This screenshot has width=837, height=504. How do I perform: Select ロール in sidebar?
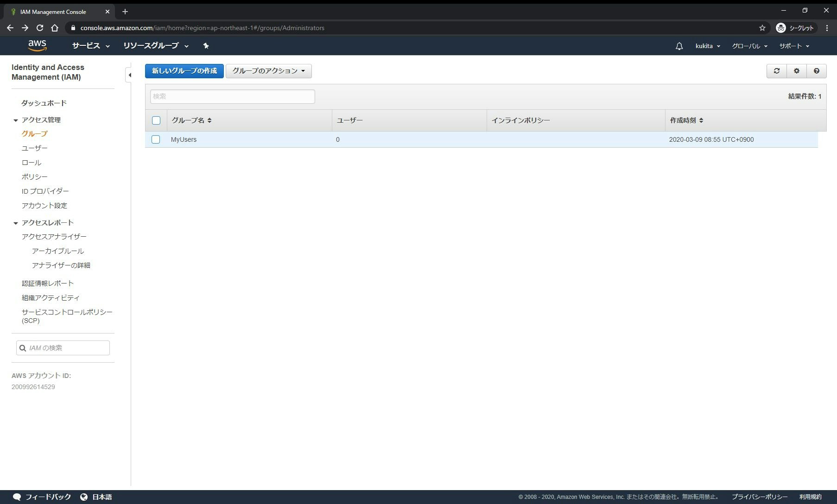(32, 163)
